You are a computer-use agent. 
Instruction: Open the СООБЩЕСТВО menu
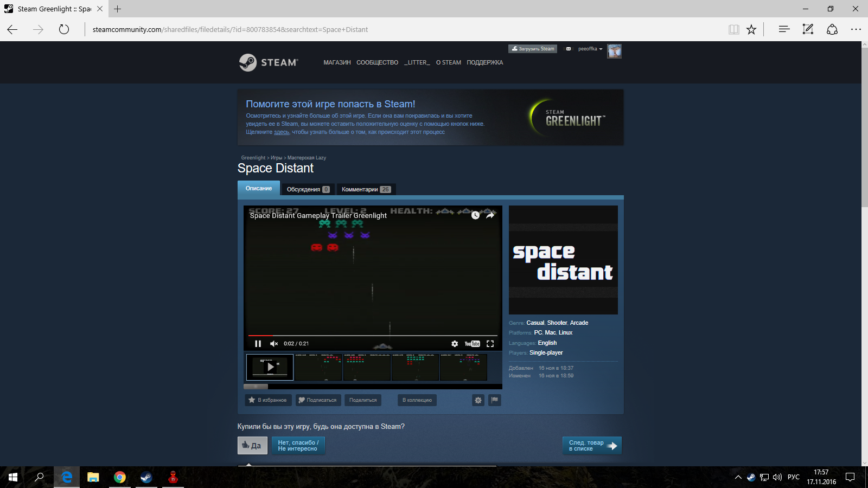tap(378, 63)
